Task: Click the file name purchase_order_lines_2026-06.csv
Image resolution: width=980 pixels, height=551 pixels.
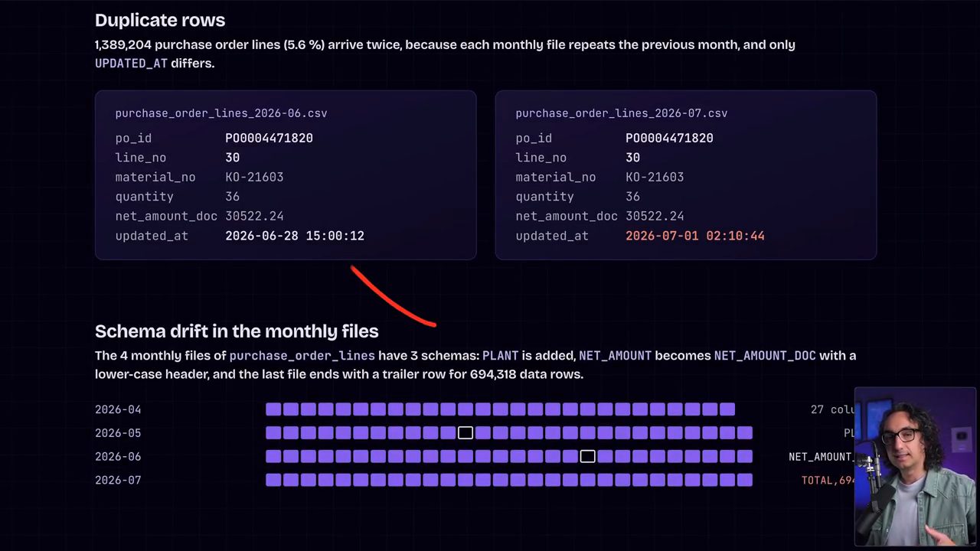Action: click(221, 113)
